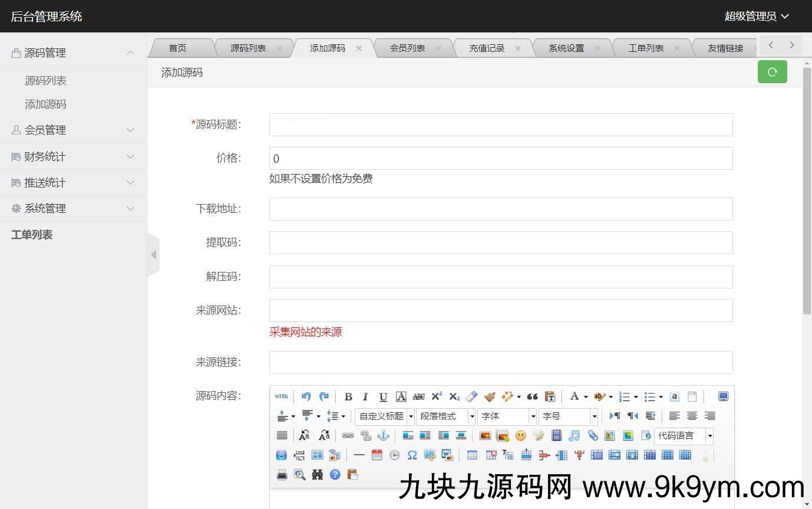
Task: Select 工单列表 in the sidebar menu
Action: click(x=32, y=234)
